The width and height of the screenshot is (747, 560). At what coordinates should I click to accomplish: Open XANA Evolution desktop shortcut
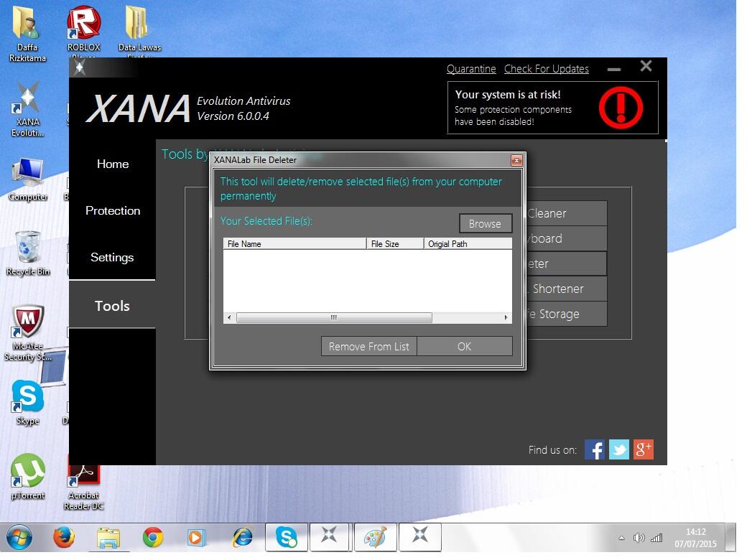[27, 108]
